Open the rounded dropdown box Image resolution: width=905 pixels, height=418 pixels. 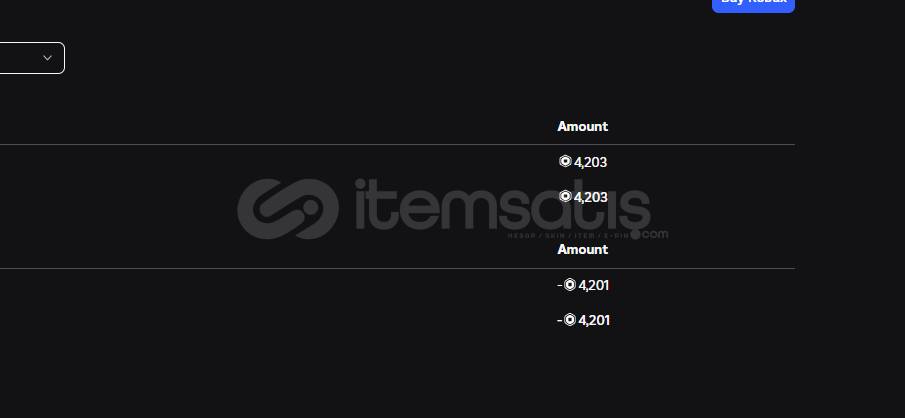[x=32, y=58]
